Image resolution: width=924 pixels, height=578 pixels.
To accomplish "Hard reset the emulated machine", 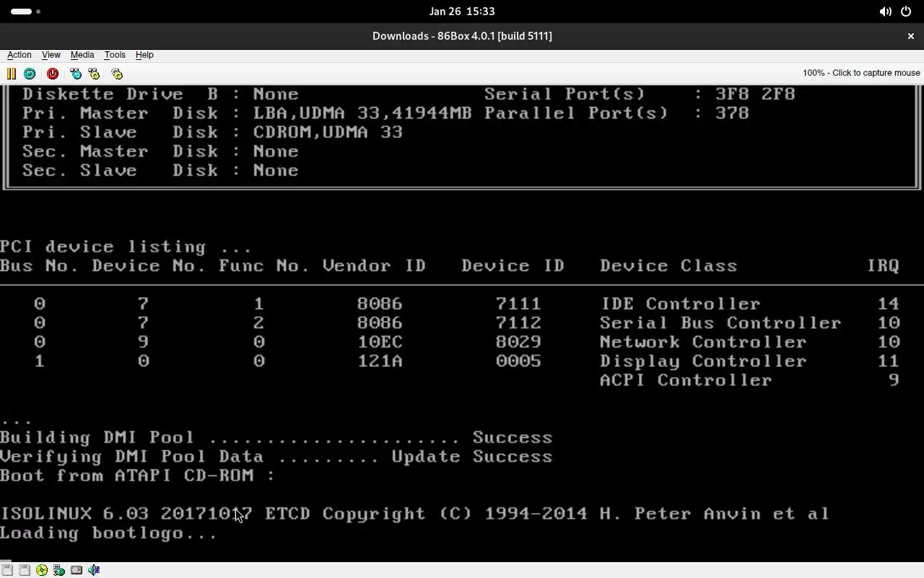I will 30,74.
